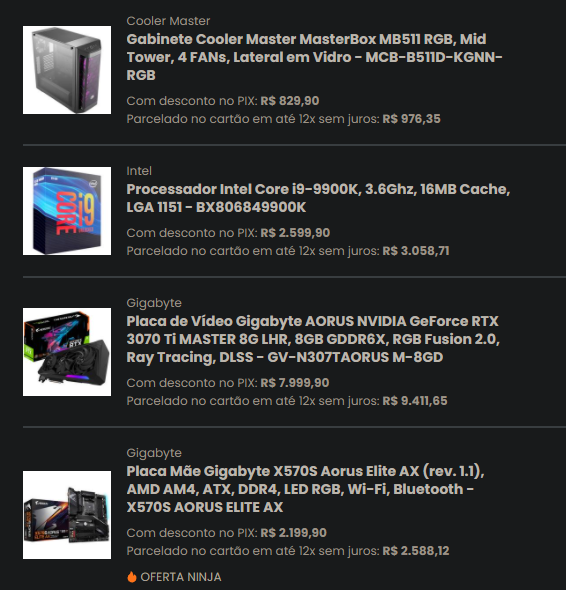The width and height of the screenshot is (566, 590).
Task: Open the X570S Aorus Elite motherboard thumbnail
Action: click(67, 515)
